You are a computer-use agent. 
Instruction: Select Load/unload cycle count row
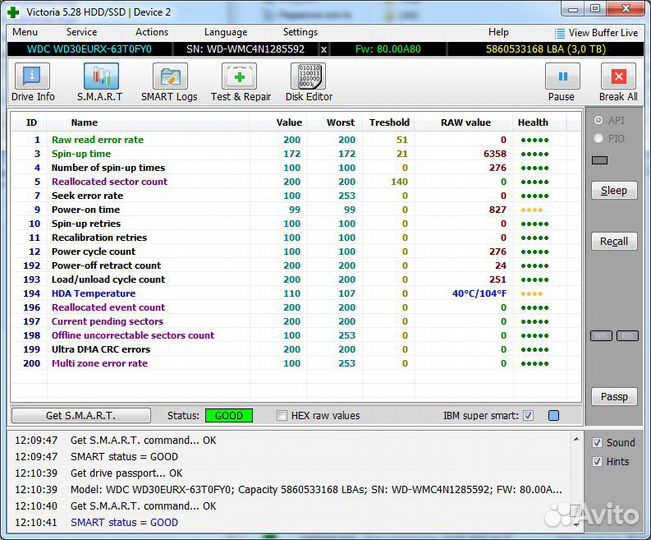pyautogui.click(x=296, y=280)
